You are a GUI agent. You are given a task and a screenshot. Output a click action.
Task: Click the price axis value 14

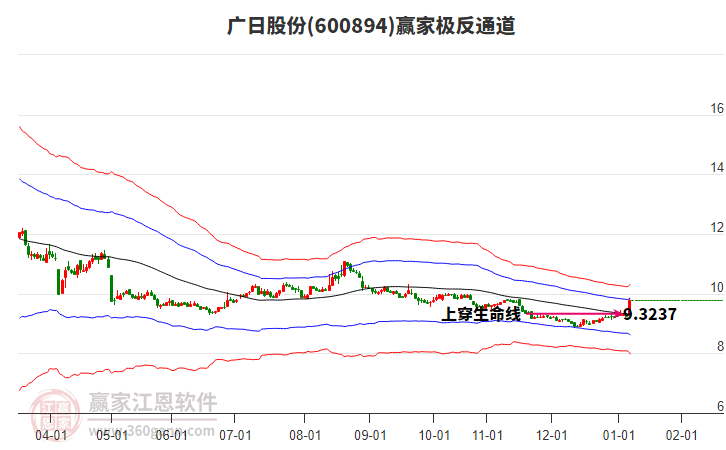click(717, 168)
